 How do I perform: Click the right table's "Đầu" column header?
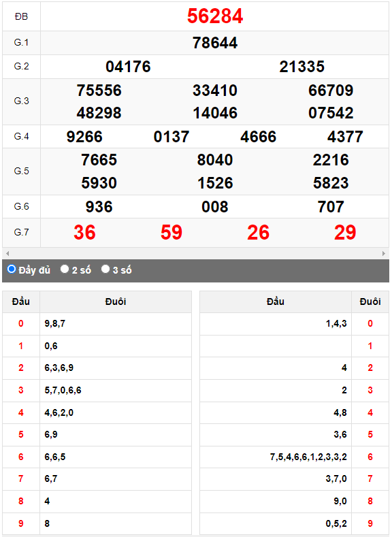point(276,302)
